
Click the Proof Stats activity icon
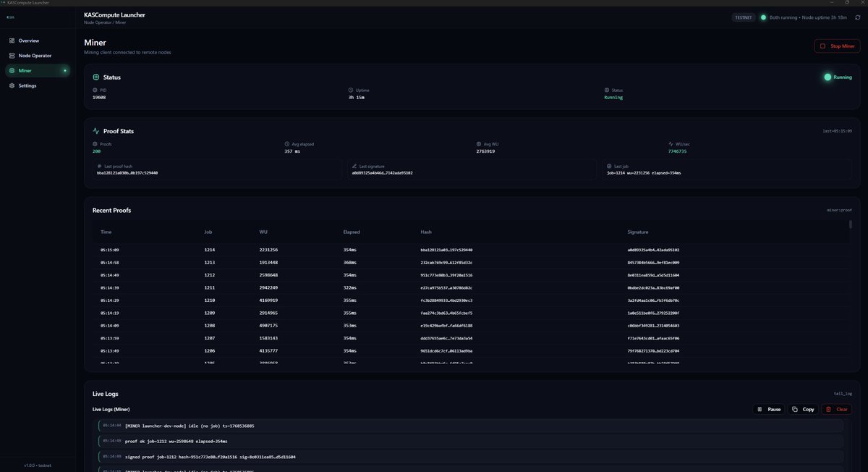click(96, 131)
